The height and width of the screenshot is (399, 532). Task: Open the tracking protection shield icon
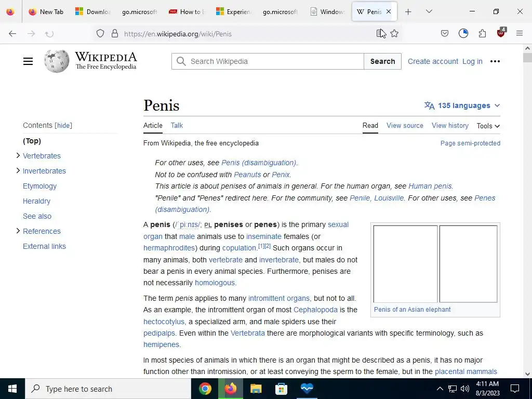point(100,33)
